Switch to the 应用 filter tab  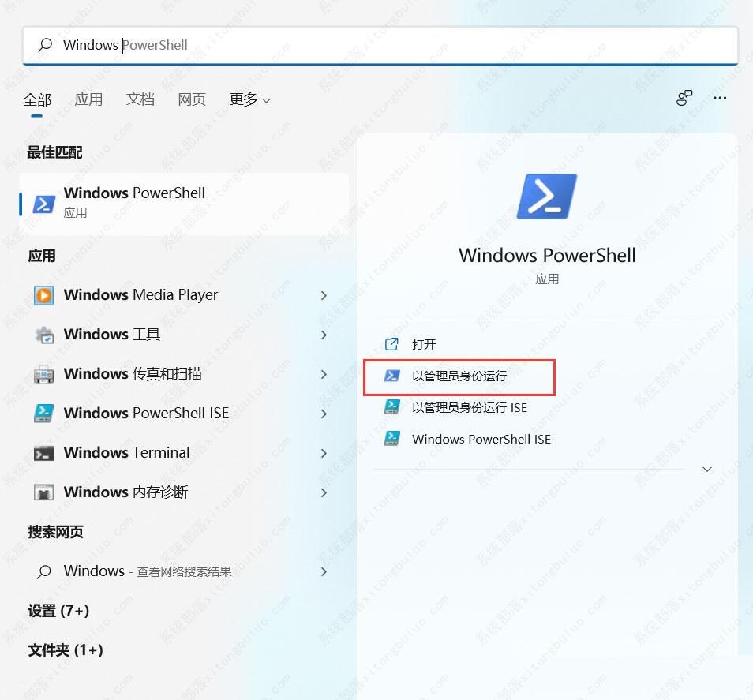(x=88, y=99)
